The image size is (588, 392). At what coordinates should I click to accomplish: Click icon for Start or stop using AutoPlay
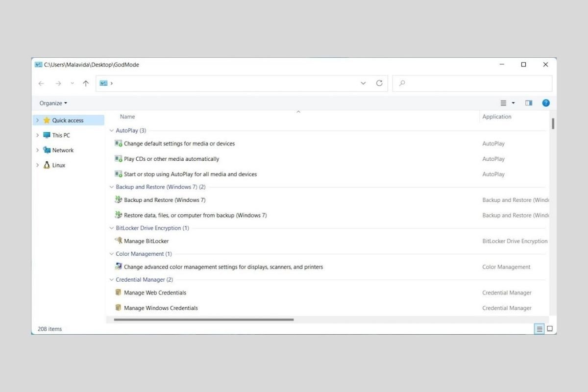coord(118,174)
